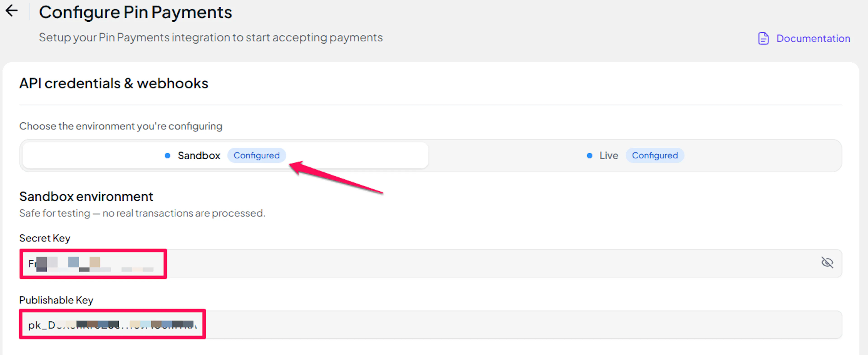This screenshot has width=868, height=355.
Task: Click the 'Setup your Pin Payments integration' subtitle
Action: (211, 37)
